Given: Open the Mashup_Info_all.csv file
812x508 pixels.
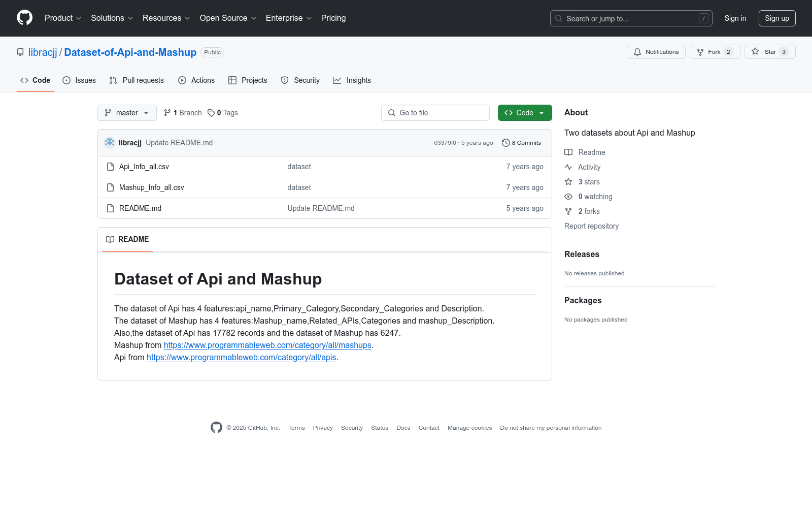Looking at the screenshot, I should [x=152, y=187].
